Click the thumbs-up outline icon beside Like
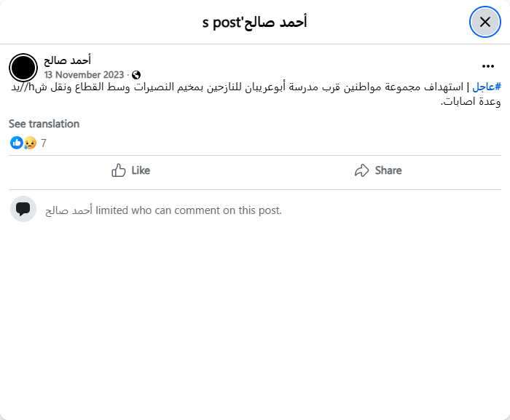The image size is (510, 420). point(119,170)
